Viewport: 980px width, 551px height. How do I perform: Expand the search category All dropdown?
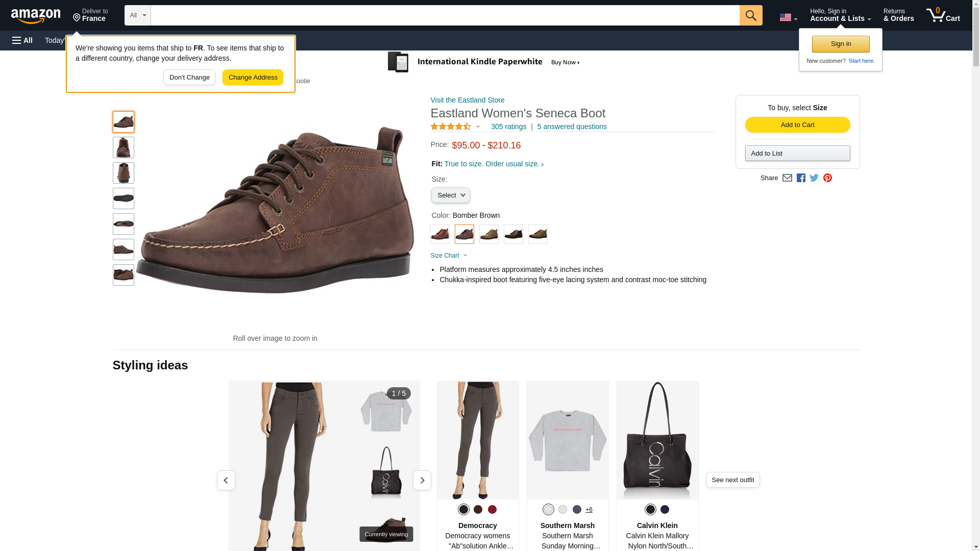pos(138,15)
